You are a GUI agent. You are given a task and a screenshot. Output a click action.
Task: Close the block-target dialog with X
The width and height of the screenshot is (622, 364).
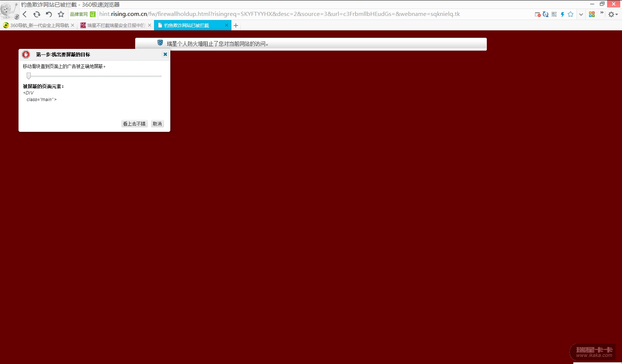point(165,54)
